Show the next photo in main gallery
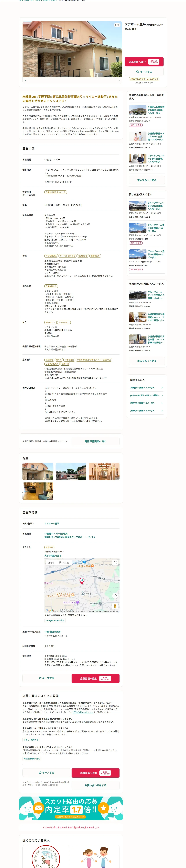The image size is (186, 868). coord(119,81)
